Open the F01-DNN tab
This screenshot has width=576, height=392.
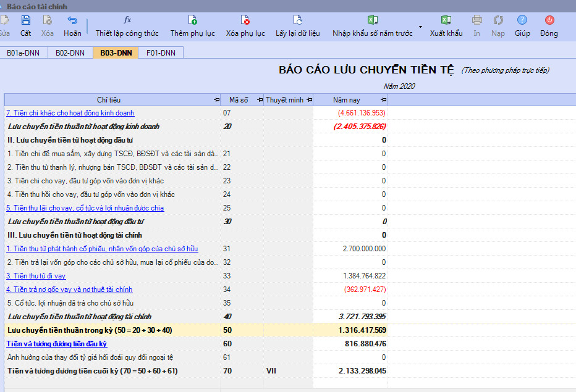pyautogui.click(x=161, y=53)
